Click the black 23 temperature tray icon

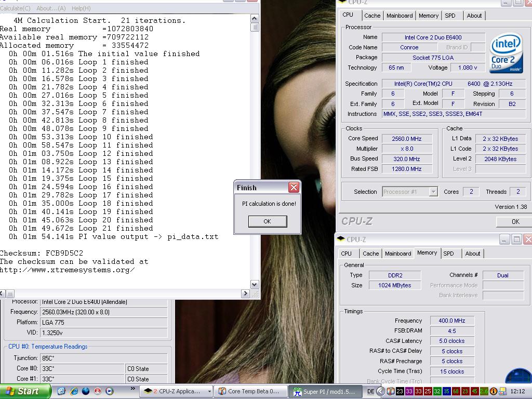point(400,391)
